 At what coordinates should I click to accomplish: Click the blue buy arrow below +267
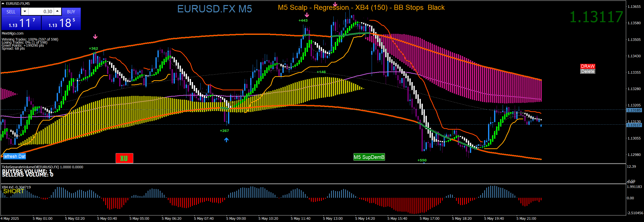(x=226, y=140)
